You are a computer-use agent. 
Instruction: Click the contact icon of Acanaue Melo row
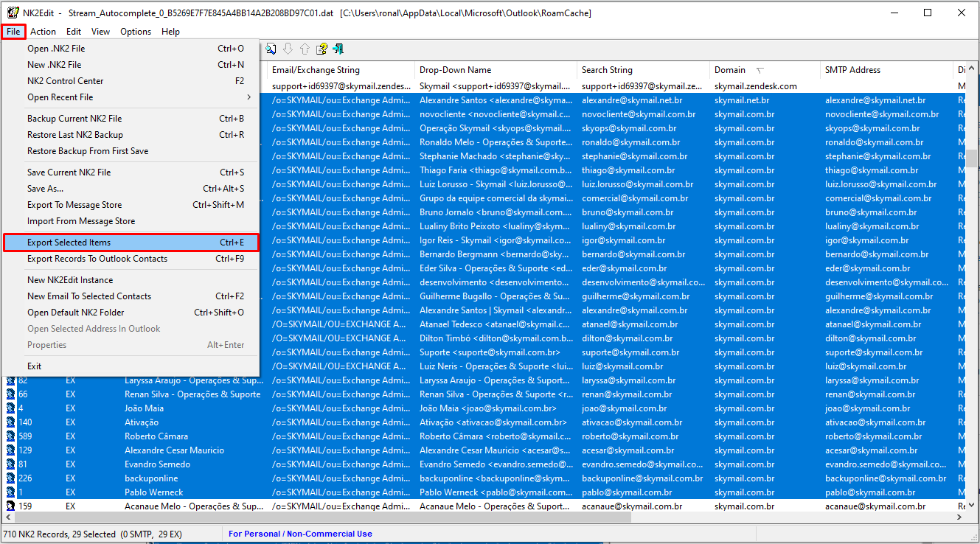(x=10, y=506)
